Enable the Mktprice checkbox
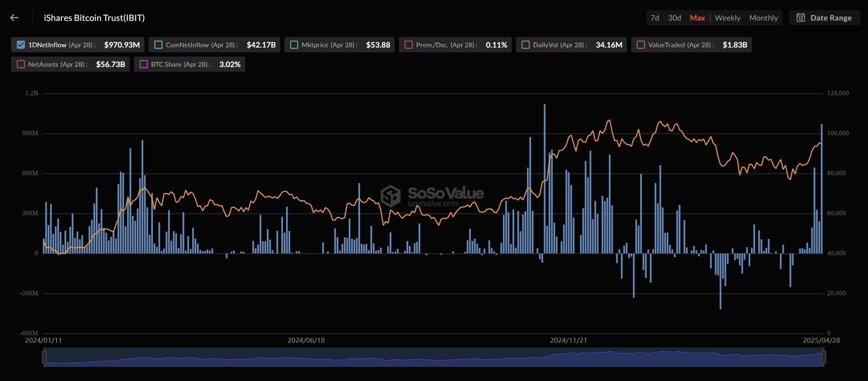The image size is (868, 381). click(x=294, y=45)
